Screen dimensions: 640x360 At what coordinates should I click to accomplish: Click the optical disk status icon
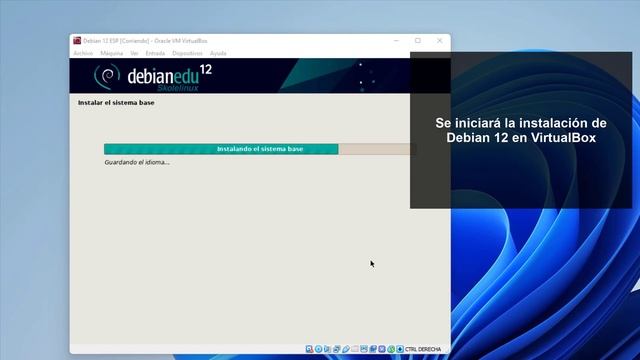pyautogui.click(x=318, y=349)
